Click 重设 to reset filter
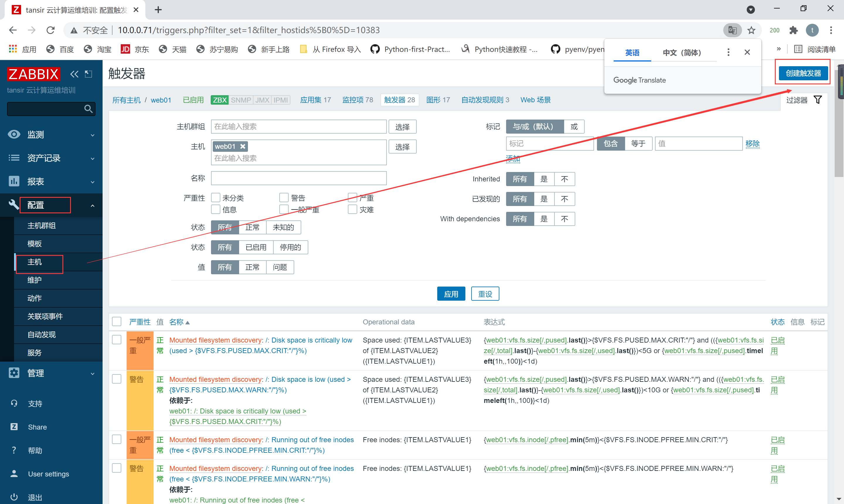The height and width of the screenshot is (504, 844). point(485,294)
